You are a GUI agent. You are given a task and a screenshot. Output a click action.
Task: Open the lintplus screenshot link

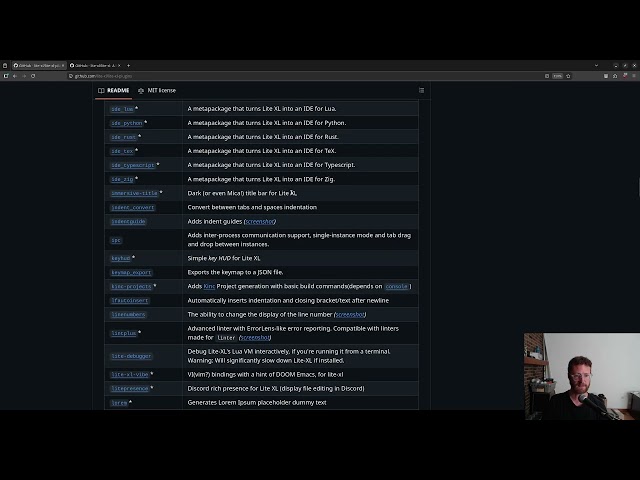tap(255, 338)
